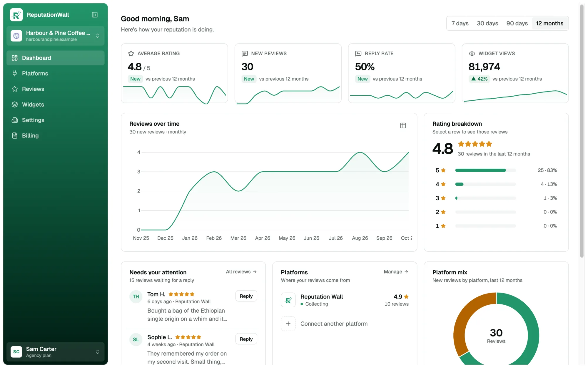Open the All reviews link
Screen dimensions: 588x368
click(241, 272)
